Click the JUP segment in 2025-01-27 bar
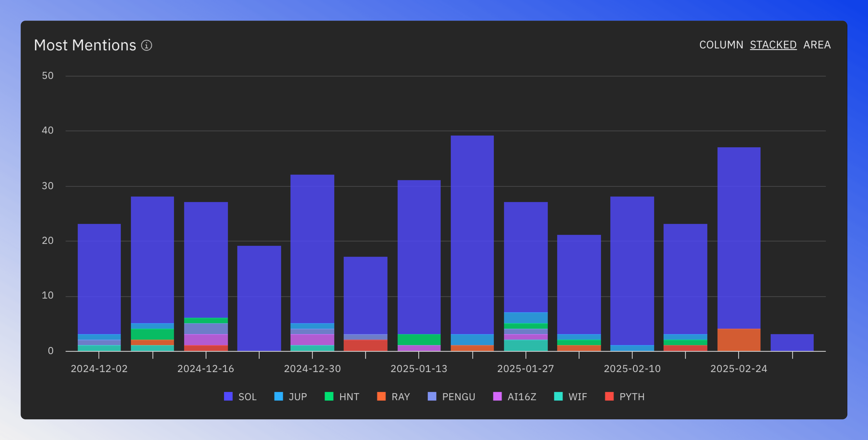The height and width of the screenshot is (440, 868). coord(526,318)
